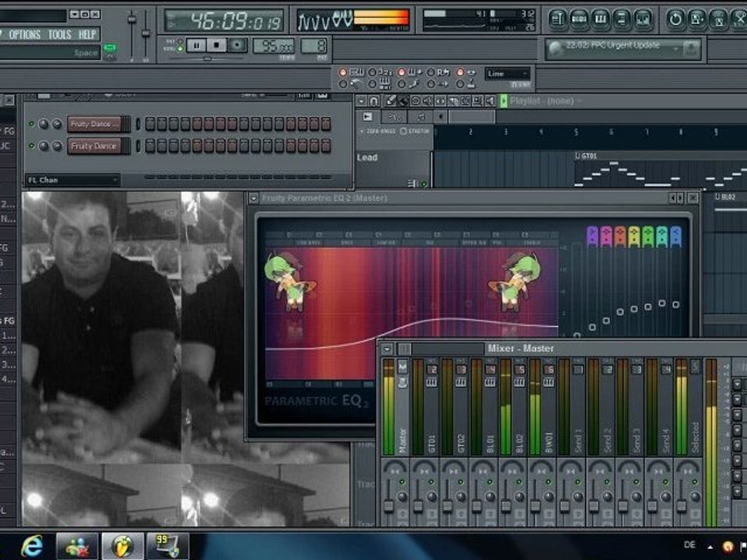Click the M icon on Master mixer track
Screen dimensions: 747x560
coord(402,366)
